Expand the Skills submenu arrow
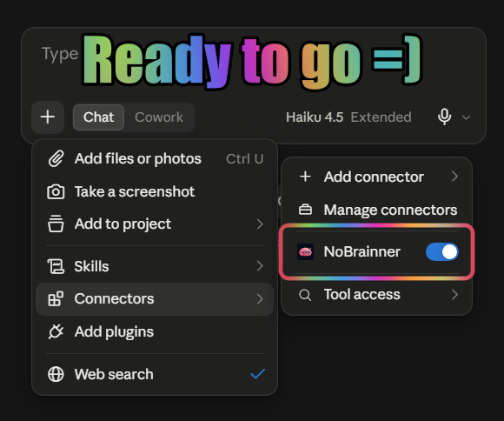This screenshot has width=504, height=421. click(x=260, y=266)
